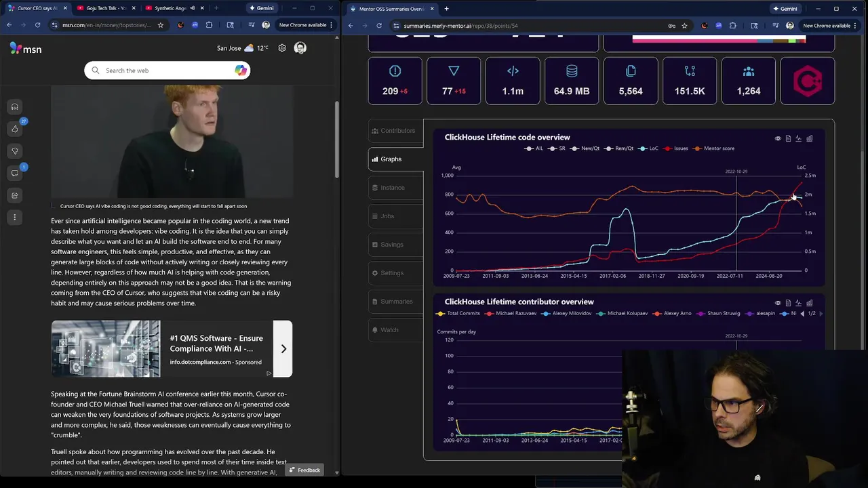Click the dislike icon in MSN sidebar

click(x=15, y=151)
